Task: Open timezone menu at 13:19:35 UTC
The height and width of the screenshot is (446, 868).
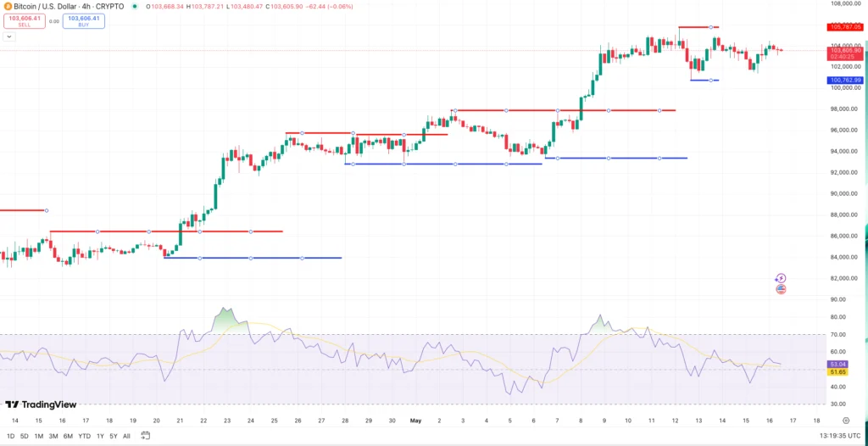Action: 839,436
